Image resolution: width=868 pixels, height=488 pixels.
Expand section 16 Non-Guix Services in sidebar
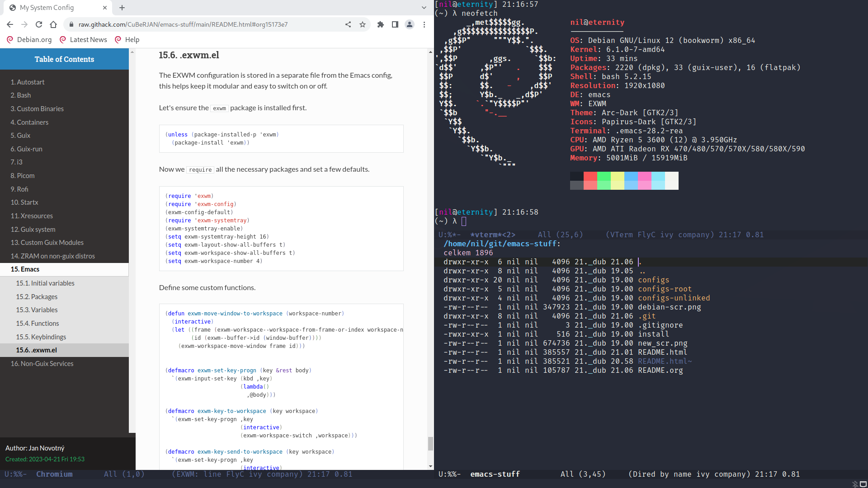pos(42,363)
